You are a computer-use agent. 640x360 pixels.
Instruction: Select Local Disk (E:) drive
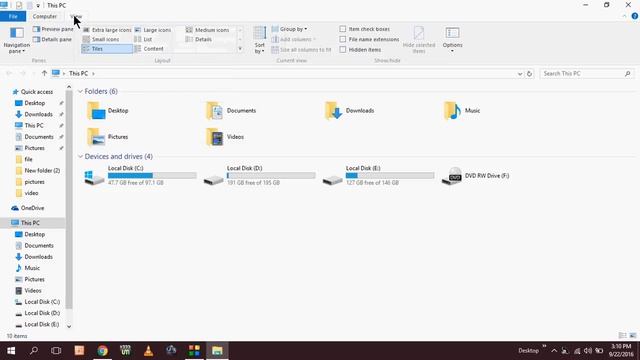tap(378, 176)
